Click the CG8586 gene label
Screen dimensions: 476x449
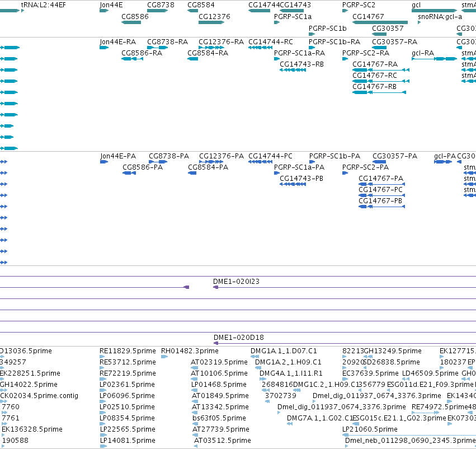click(x=135, y=16)
